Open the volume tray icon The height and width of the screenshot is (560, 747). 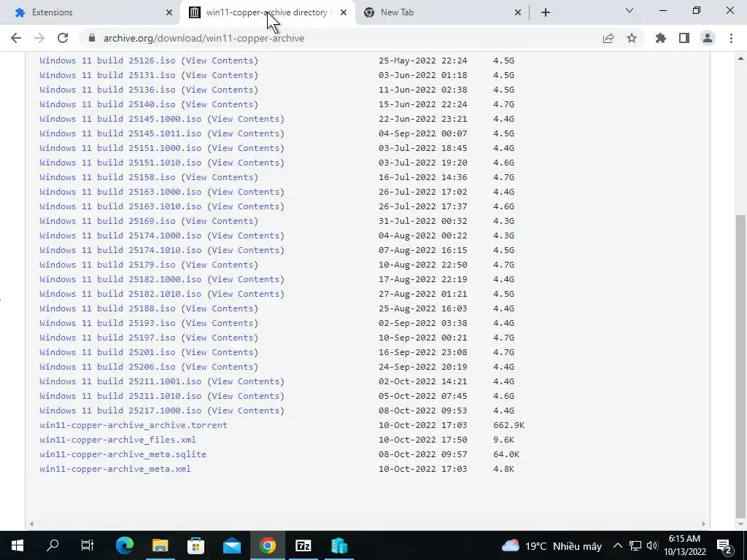[x=652, y=545]
